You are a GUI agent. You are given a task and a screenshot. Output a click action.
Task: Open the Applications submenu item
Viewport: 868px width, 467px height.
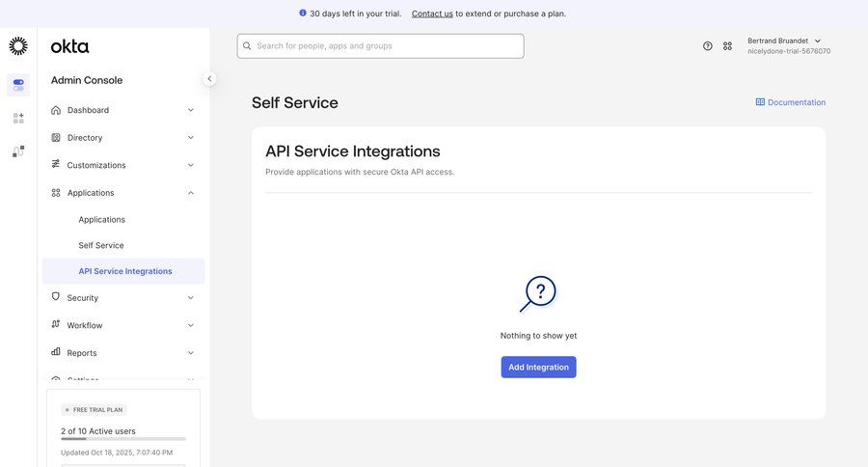(x=102, y=219)
